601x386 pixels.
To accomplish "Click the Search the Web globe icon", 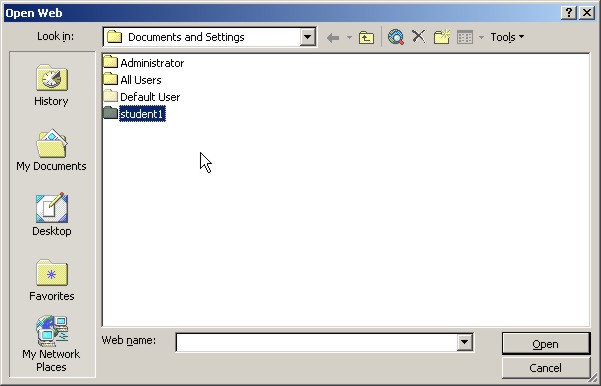I will click(396, 37).
